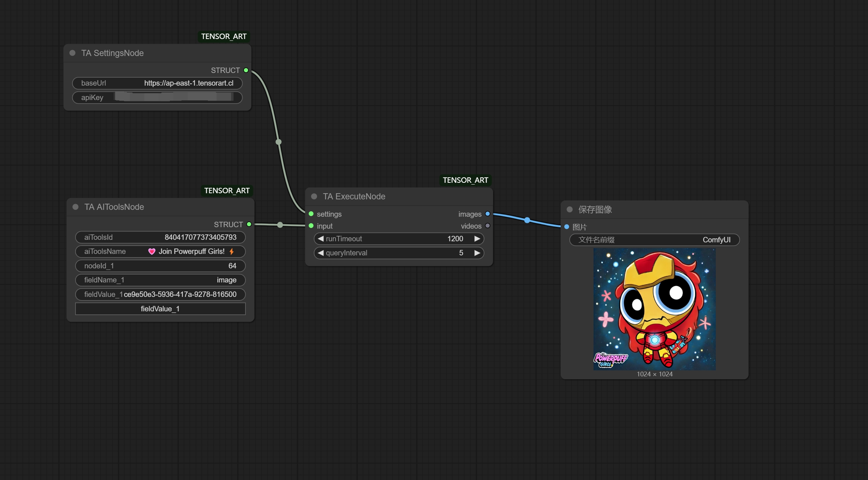Decrease runTimeout with the left arrow
868x480 pixels.
(x=320, y=239)
